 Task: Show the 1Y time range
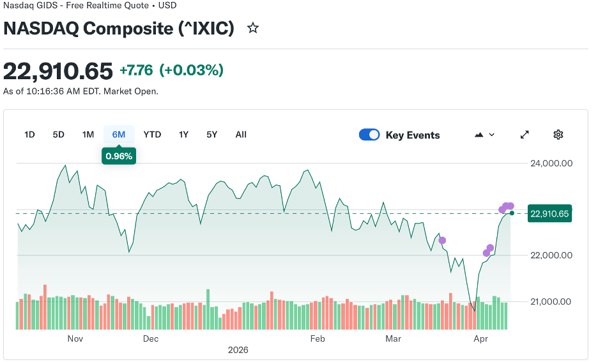(x=183, y=135)
